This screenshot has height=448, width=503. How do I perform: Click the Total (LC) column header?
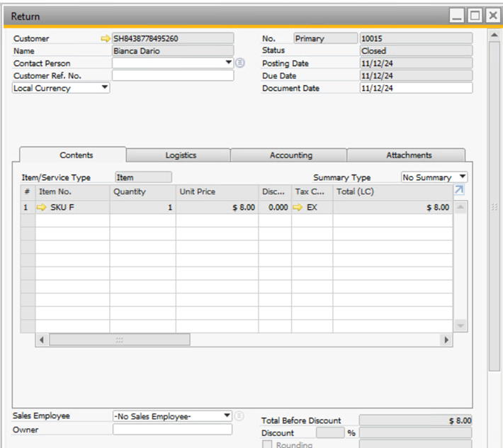(392, 191)
